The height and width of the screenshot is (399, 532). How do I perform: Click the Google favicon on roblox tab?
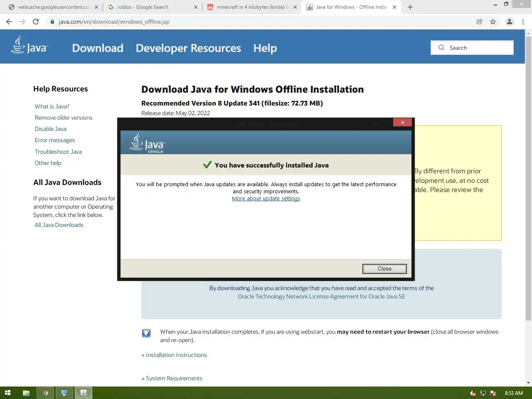click(111, 7)
